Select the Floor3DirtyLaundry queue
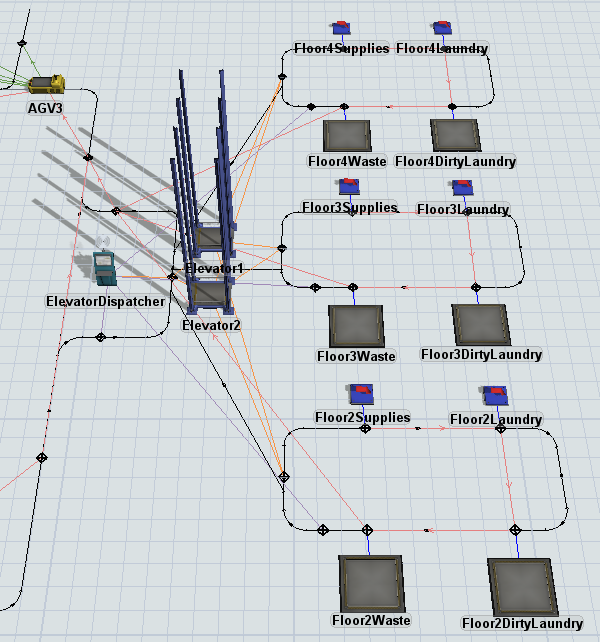This screenshot has height=642, width=600. point(480,324)
